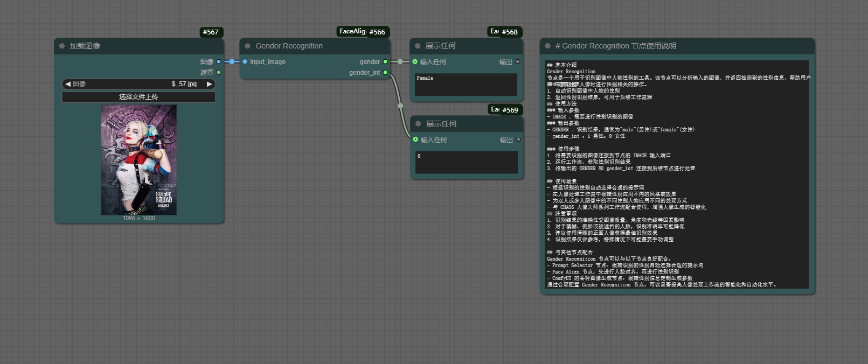Click the Female output text field
Image resolution: width=868 pixels, height=364 pixels.
[x=466, y=85]
